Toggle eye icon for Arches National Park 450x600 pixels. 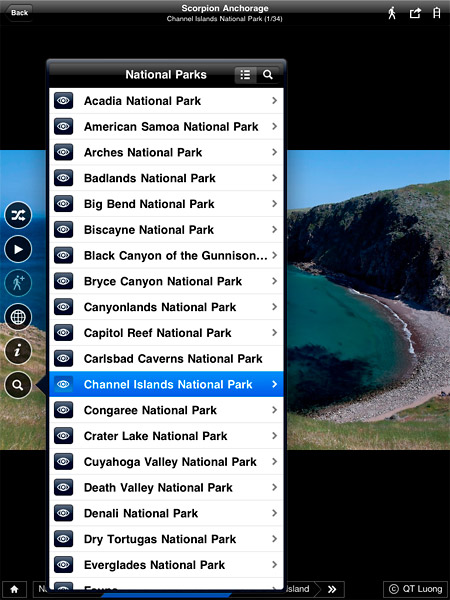pyautogui.click(x=64, y=152)
